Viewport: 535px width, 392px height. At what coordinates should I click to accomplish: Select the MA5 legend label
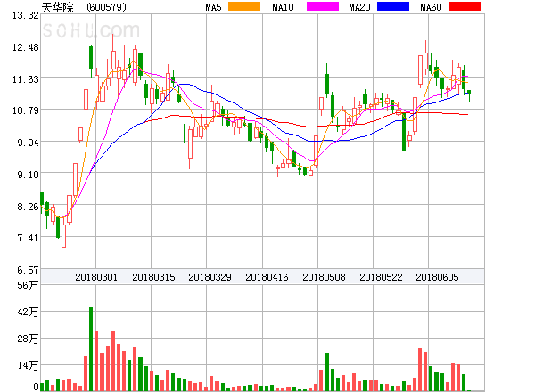[214, 7]
